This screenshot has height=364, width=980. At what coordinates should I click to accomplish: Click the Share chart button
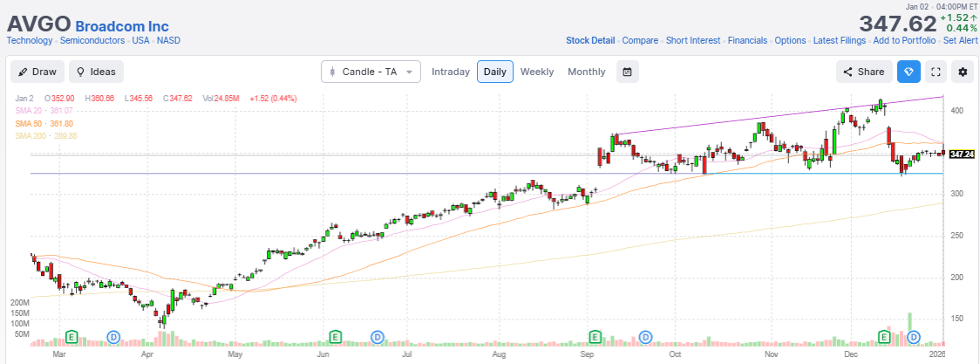[x=864, y=72]
